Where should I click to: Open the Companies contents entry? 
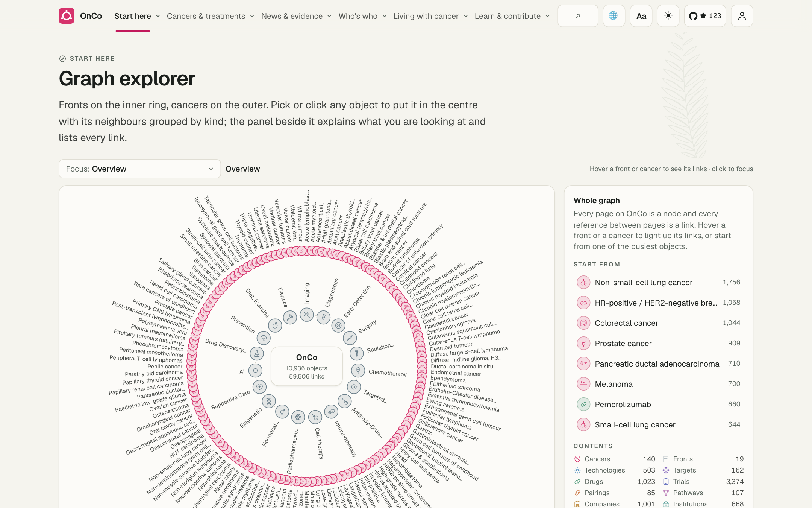coord(615,504)
